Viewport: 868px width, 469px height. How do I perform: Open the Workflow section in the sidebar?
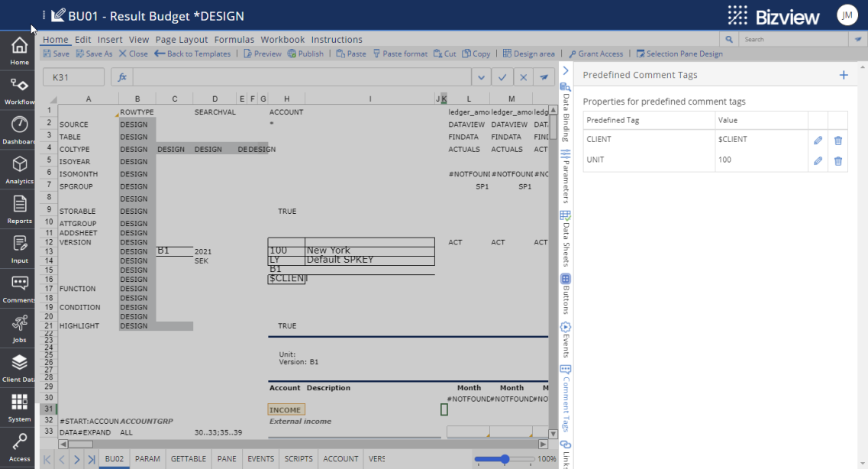(x=18, y=90)
